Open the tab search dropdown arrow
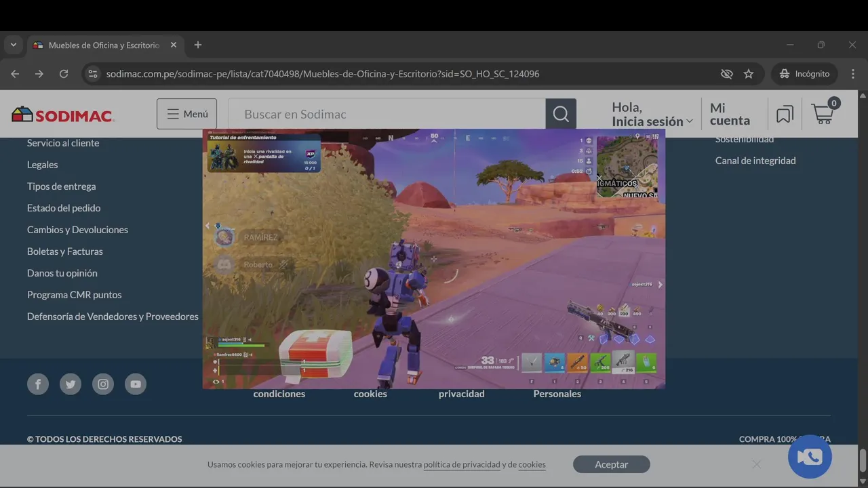Viewport: 868px width, 488px height. (x=13, y=45)
